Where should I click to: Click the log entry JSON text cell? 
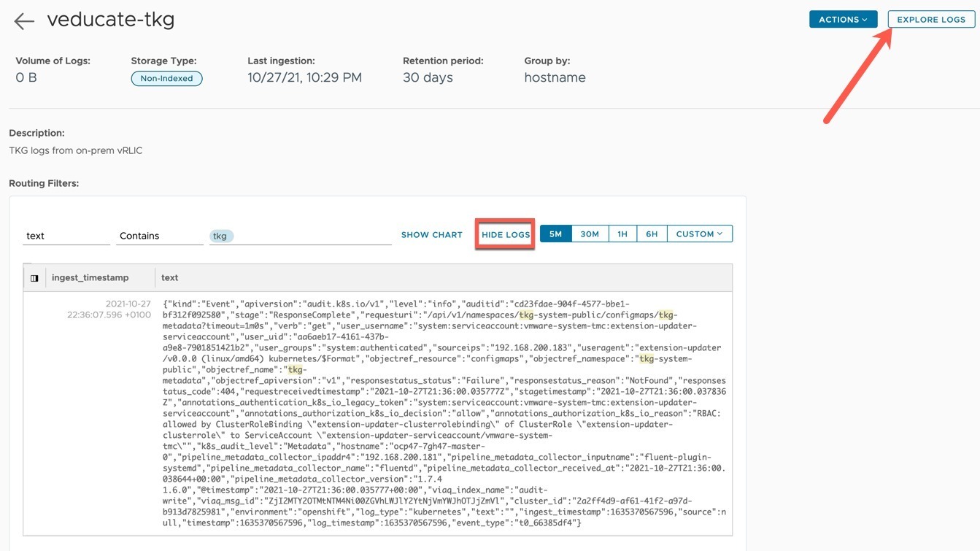coord(444,413)
